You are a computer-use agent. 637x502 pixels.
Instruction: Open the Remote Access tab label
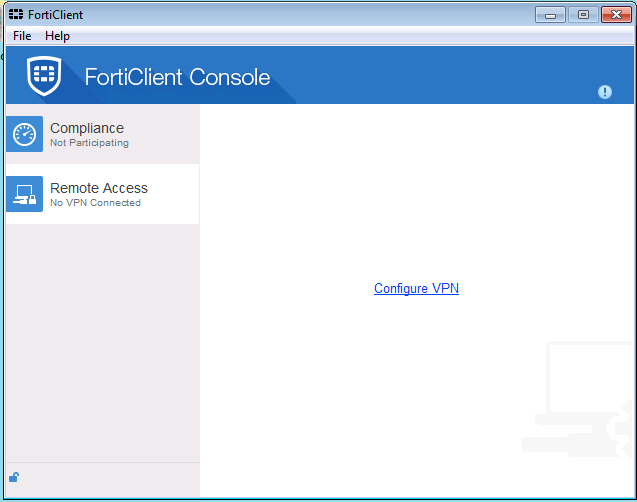tap(99, 188)
